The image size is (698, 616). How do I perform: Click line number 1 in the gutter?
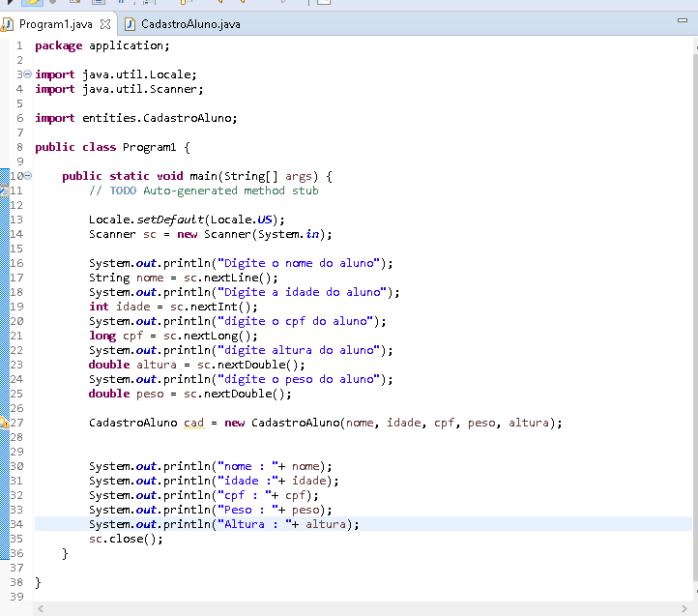tap(19, 45)
